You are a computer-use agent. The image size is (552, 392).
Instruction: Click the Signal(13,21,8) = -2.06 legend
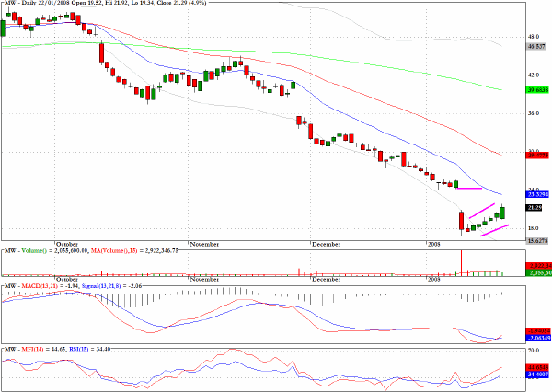click(111, 286)
